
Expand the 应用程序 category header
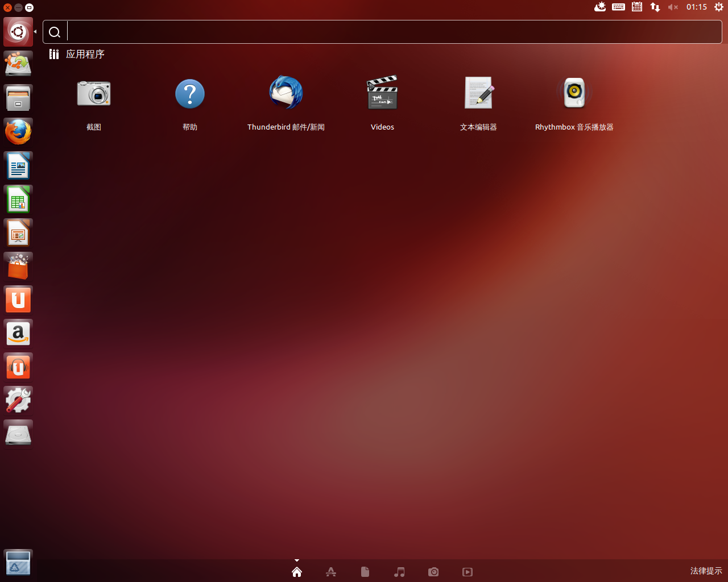[x=77, y=54]
